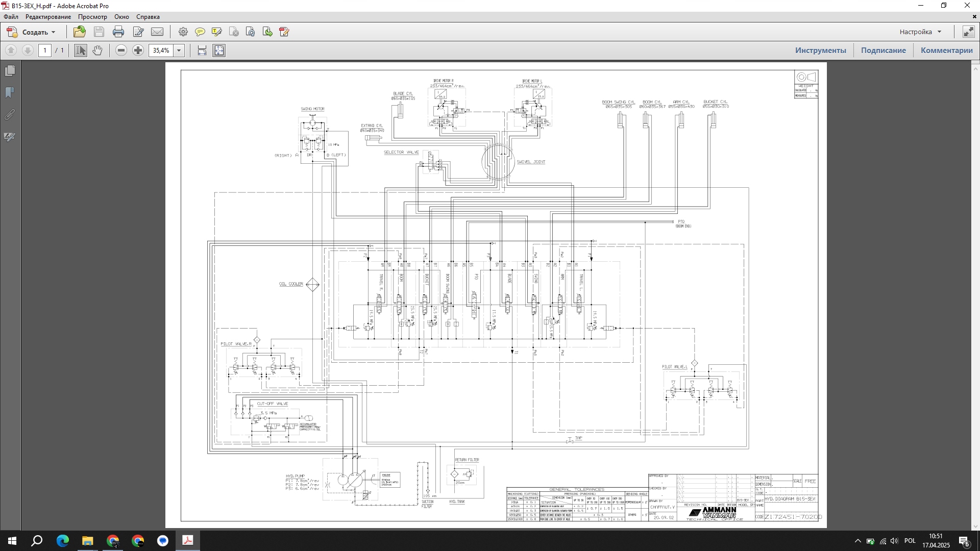The width and height of the screenshot is (980, 551).
Task: Add a sticky note comment
Action: coord(200,32)
